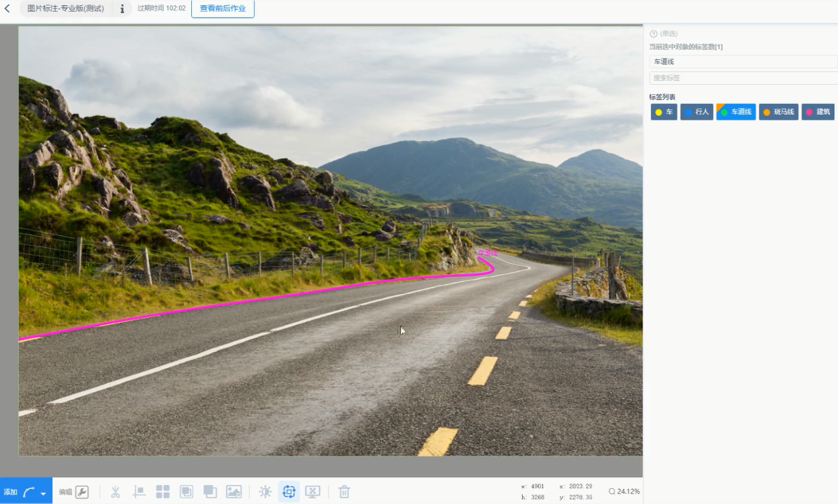Open the image options icon
Viewport: 838px width, 504px height.
click(x=234, y=491)
